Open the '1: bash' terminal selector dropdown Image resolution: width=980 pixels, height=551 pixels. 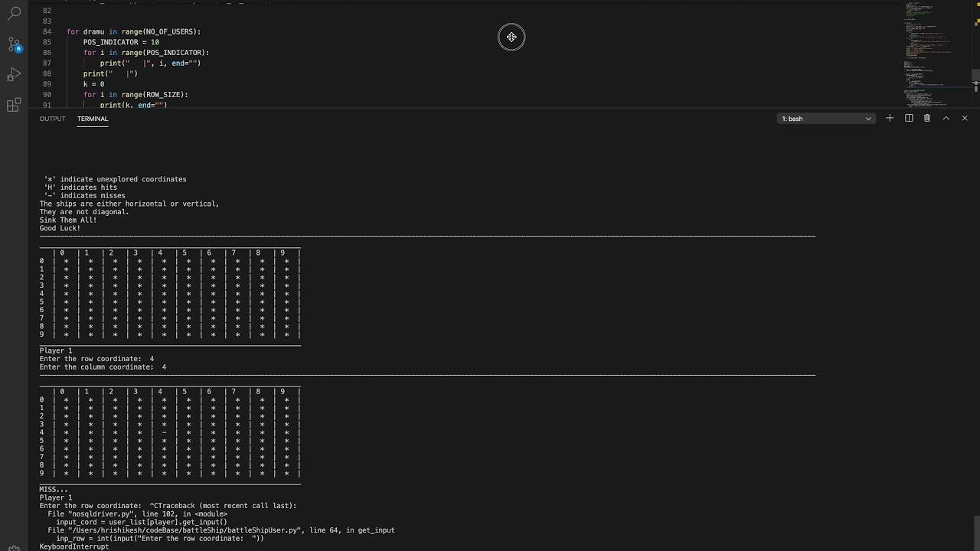(x=825, y=119)
